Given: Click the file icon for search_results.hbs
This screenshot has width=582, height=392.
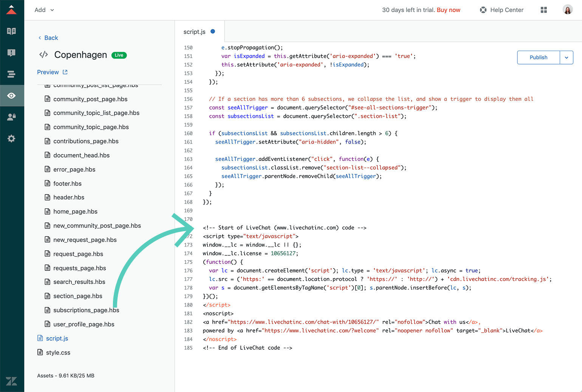Looking at the screenshot, I should point(47,282).
